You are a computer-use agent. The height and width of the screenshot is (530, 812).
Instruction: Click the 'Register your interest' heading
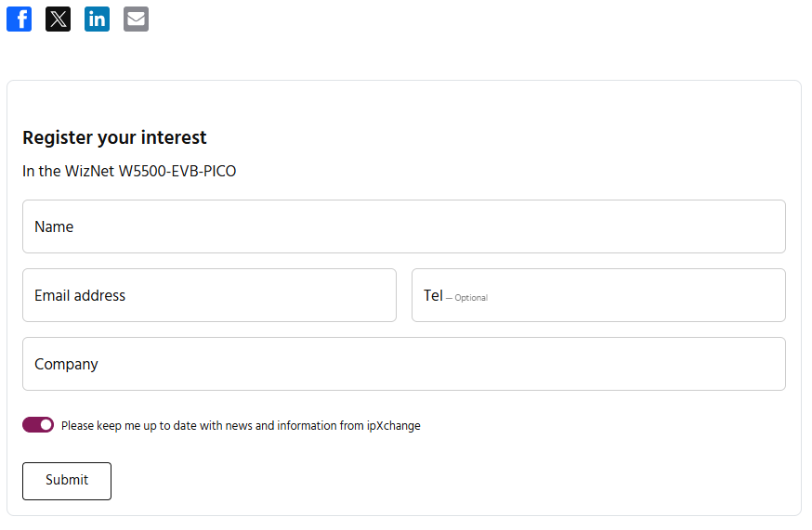[114, 137]
